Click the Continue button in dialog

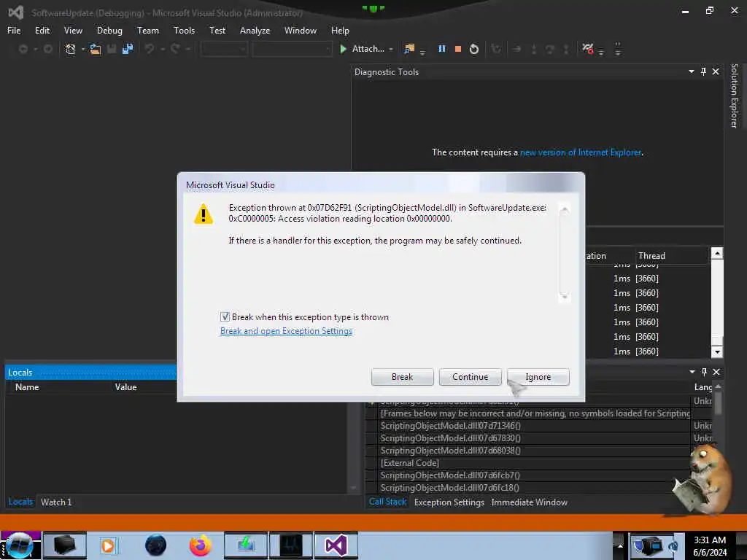(x=471, y=377)
